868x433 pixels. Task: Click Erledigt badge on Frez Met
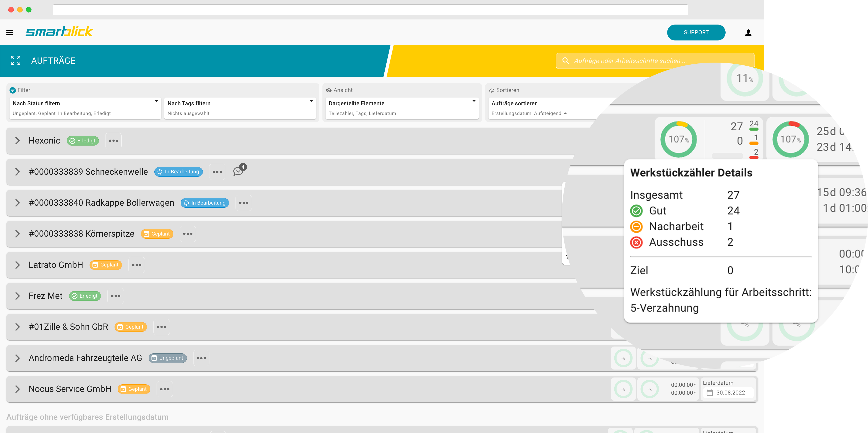pos(85,296)
